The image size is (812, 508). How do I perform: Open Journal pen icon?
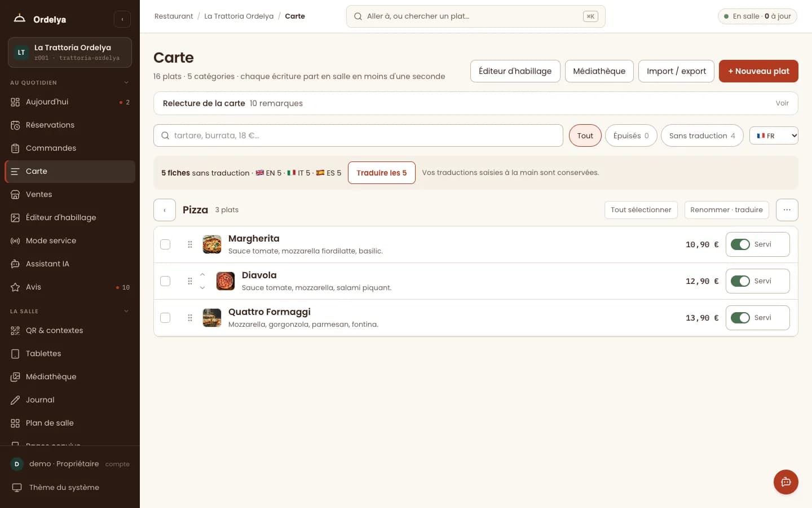[x=15, y=400]
